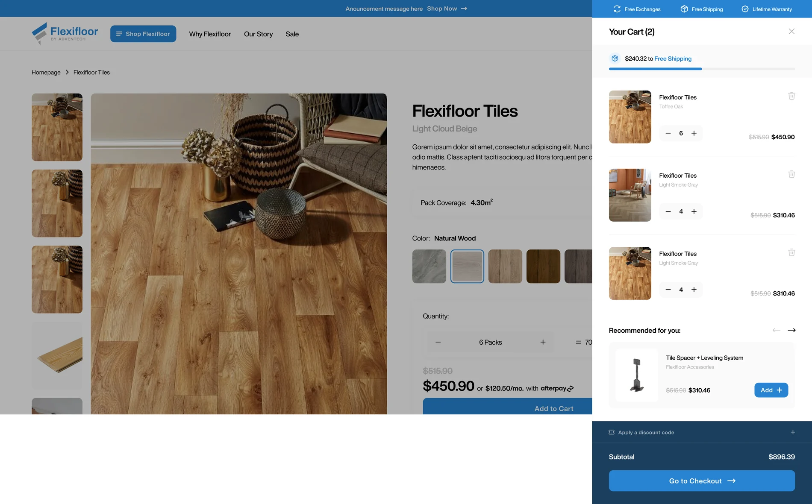Select the first gallery thumbnail
This screenshot has width=812, height=504.
[x=57, y=127]
